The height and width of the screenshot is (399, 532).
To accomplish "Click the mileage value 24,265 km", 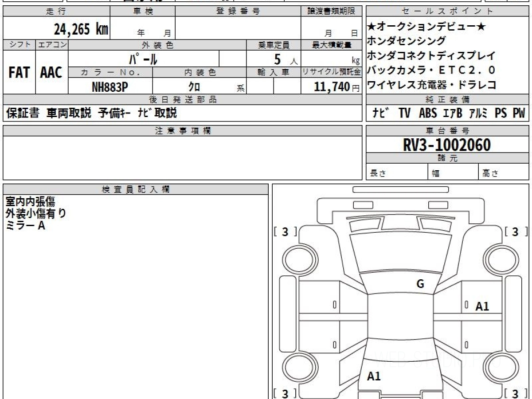I will coord(81,29).
